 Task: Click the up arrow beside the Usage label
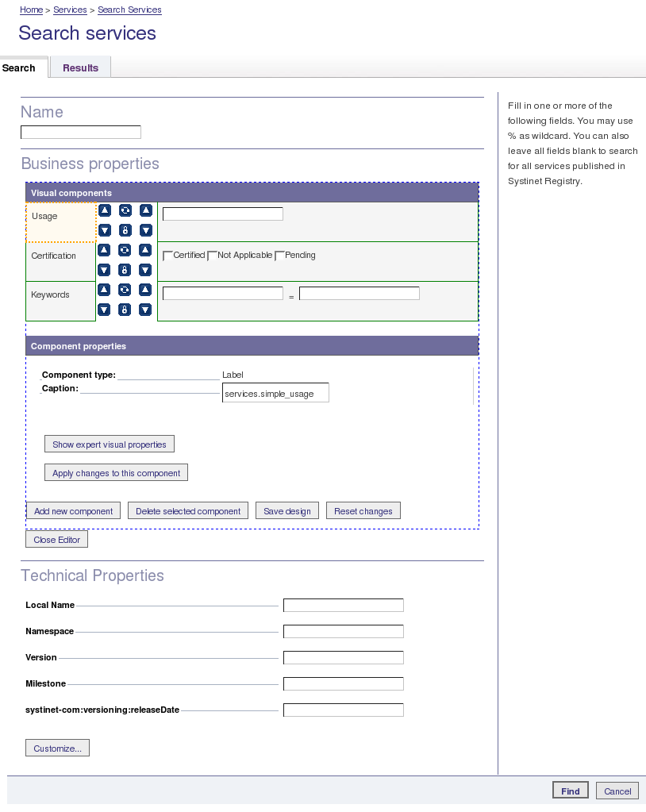click(105, 210)
